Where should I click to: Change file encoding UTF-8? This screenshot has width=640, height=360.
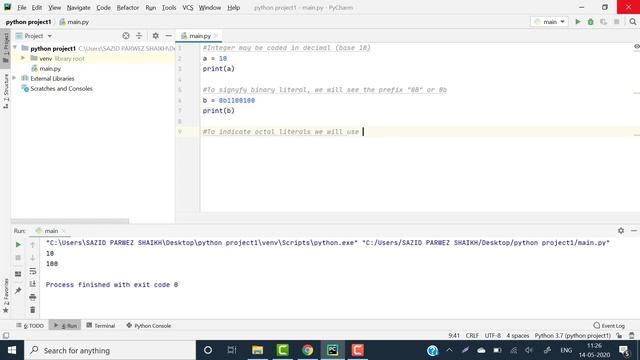[493, 336]
